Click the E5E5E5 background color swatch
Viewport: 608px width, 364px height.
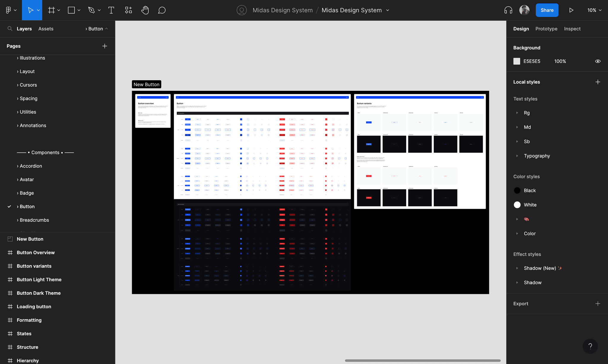coord(517,61)
